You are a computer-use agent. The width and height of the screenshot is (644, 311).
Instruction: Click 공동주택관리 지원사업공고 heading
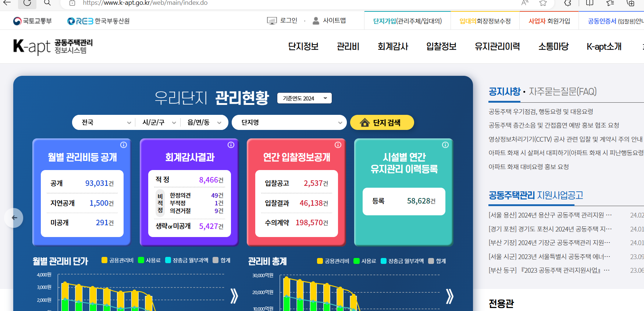click(x=536, y=195)
